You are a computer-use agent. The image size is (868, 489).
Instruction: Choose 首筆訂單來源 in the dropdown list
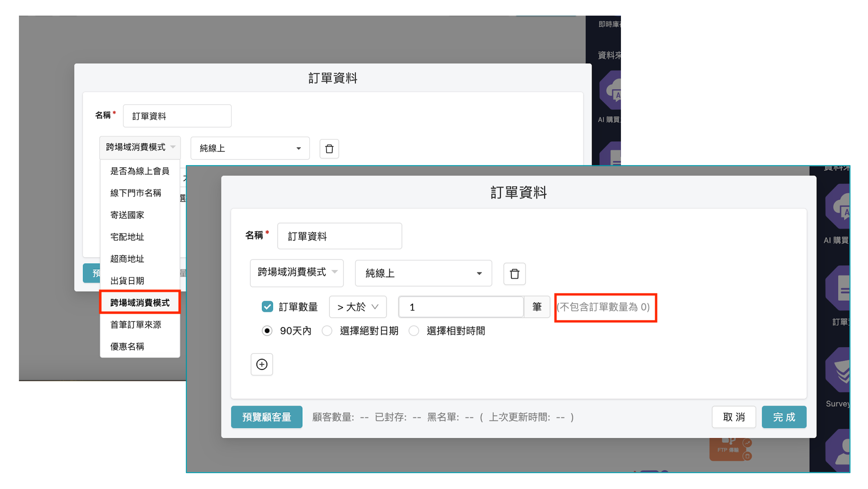[136, 324]
